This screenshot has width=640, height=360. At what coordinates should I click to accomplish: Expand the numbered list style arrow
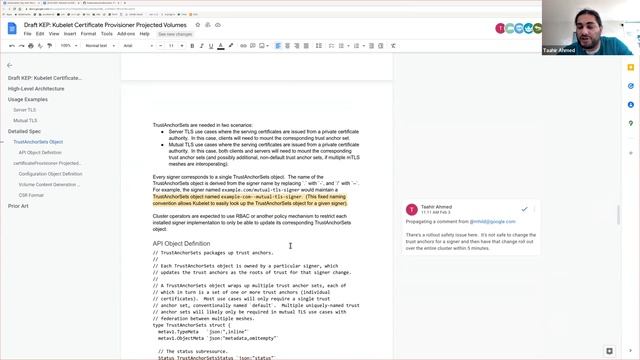tap(363, 46)
